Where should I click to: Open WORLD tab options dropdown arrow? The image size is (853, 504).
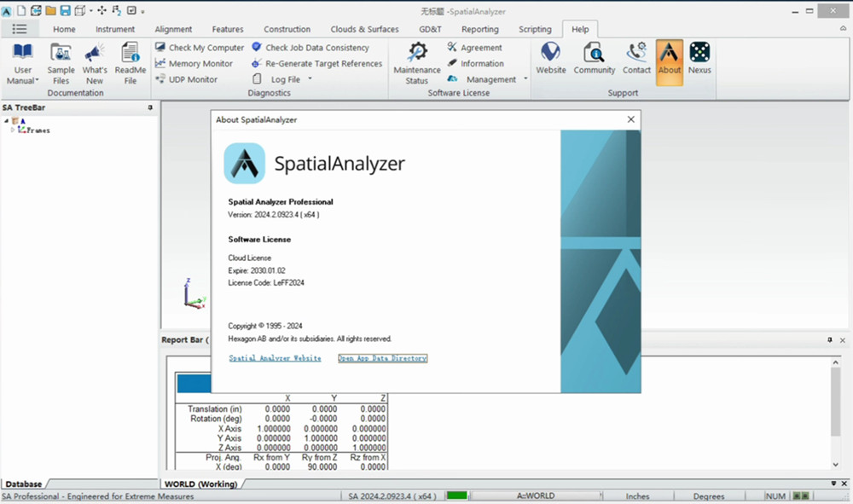[x=833, y=483]
